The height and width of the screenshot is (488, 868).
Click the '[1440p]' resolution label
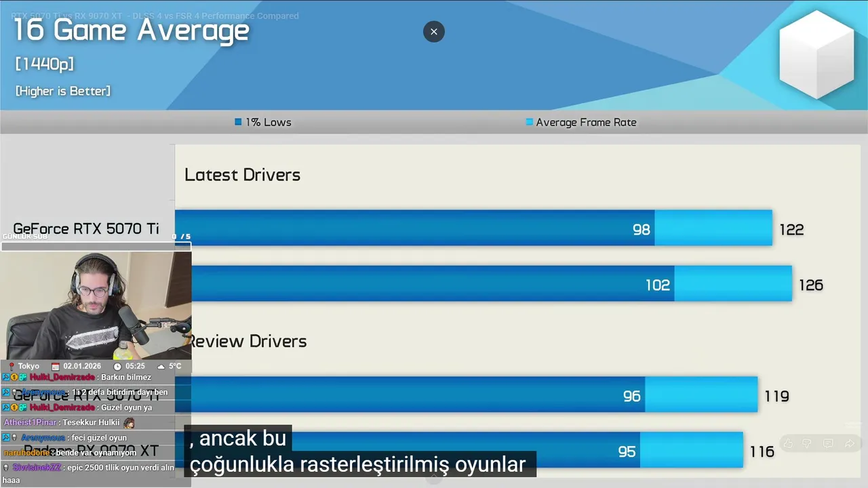pyautogui.click(x=44, y=64)
